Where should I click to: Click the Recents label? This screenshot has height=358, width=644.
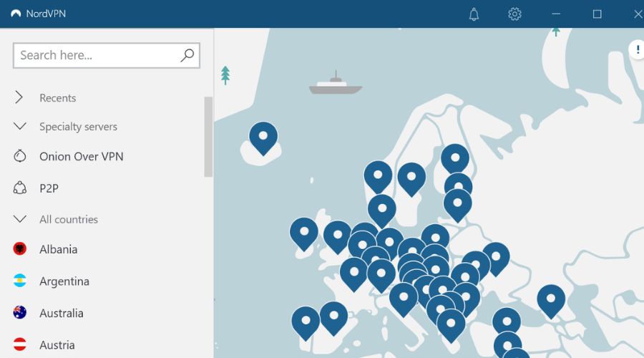click(57, 98)
